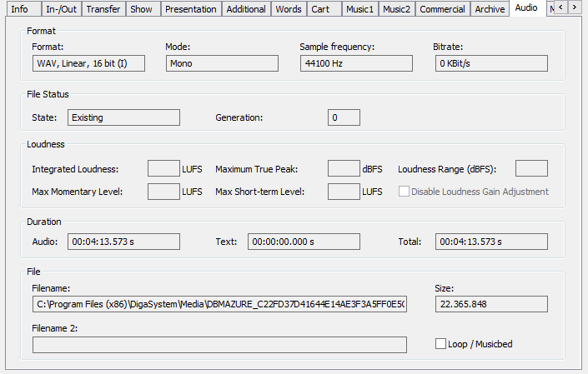Open the In-/Out tab
The height and width of the screenshot is (374, 588).
click(x=61, y=9)
